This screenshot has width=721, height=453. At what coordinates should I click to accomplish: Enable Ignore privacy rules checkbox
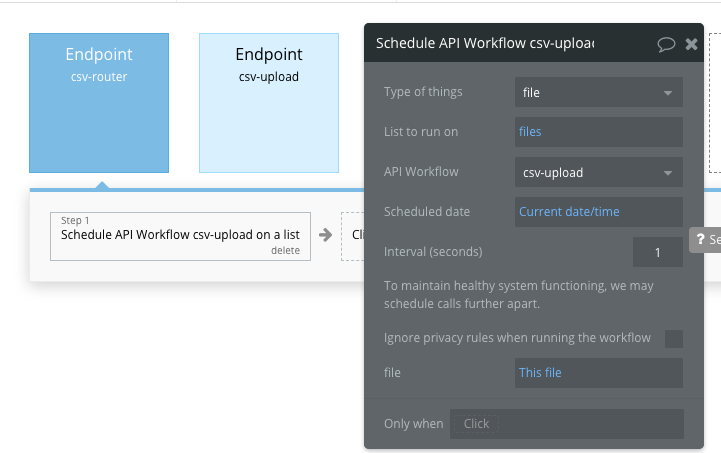tap(674, 338)
